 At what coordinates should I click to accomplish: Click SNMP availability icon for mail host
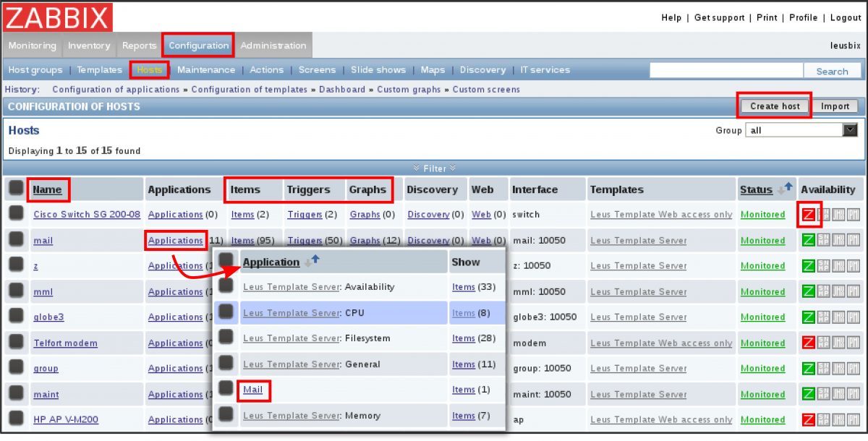[x=823, y=241]
